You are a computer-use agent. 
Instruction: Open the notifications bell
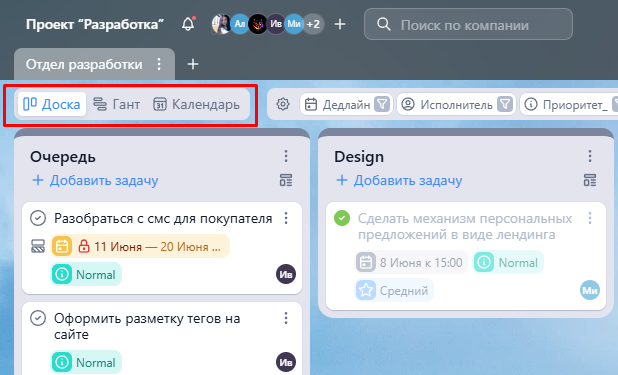coord(188,24)
